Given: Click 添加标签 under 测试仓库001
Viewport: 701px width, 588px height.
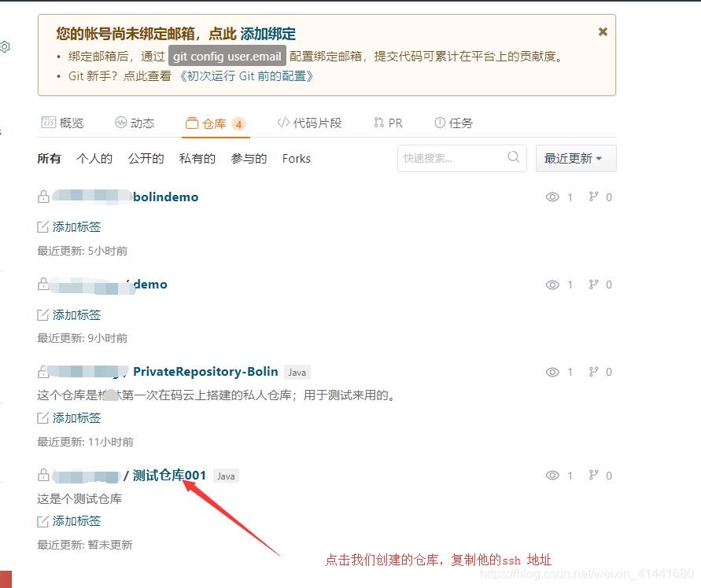Looking at the screenshot, I should (x=77, y=521).
